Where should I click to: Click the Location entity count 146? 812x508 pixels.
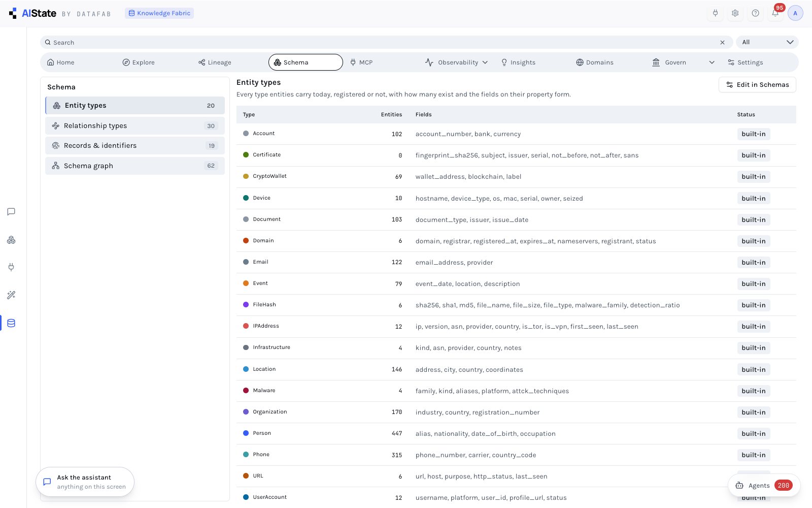tap(397, 370)
